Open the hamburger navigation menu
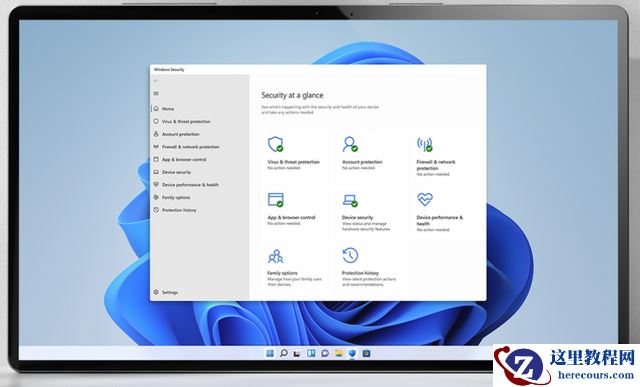Viewport: 640px width, 387px height. [x=156, y=93]
